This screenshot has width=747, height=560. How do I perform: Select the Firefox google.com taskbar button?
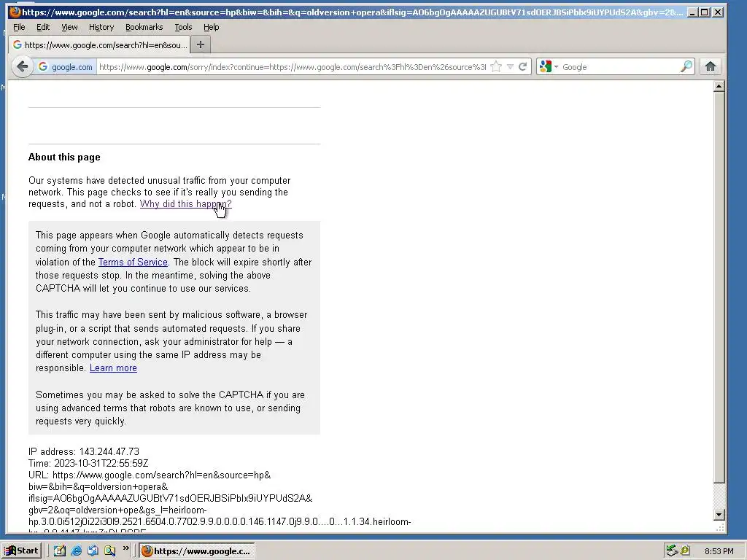197,551
